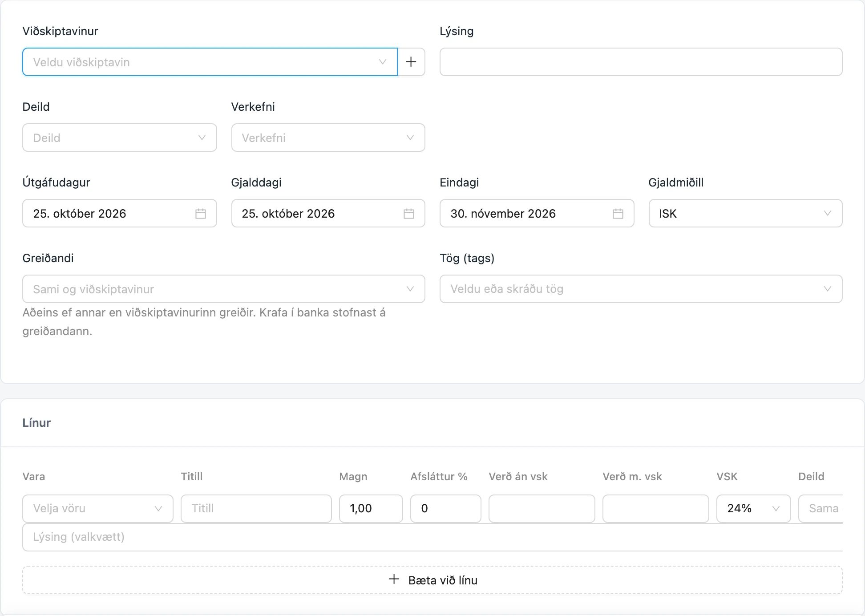
Task: Open the Gjaldmiðill ISK currency dropdown
Action: tap(746, 213)
